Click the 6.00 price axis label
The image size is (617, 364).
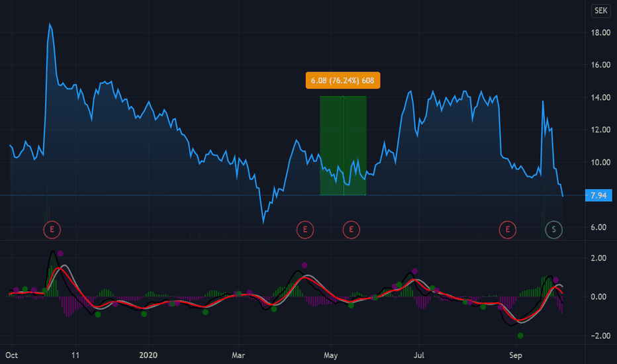pyautogui.click(x=598, y=228)
